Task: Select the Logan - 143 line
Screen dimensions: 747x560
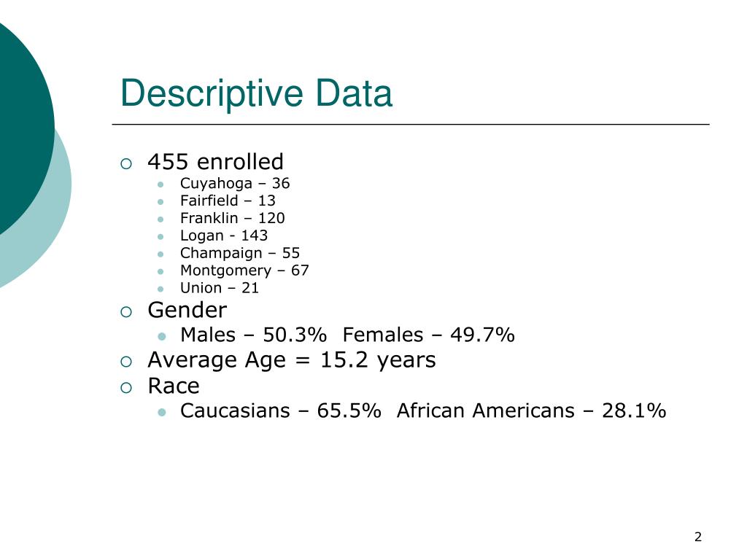Action: click(x=224, y=236)
